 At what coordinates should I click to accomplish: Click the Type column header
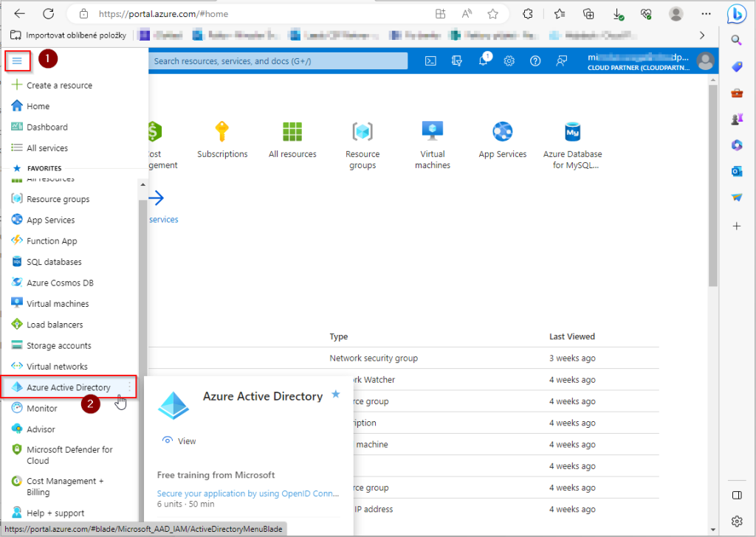tap(338, 336)
